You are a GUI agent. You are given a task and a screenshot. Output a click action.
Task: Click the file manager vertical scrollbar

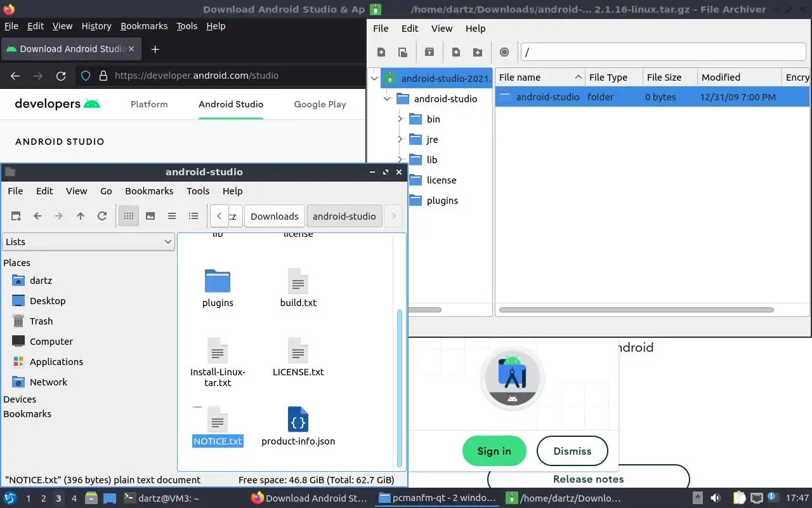pyautogui.click(x=400, y=389)
